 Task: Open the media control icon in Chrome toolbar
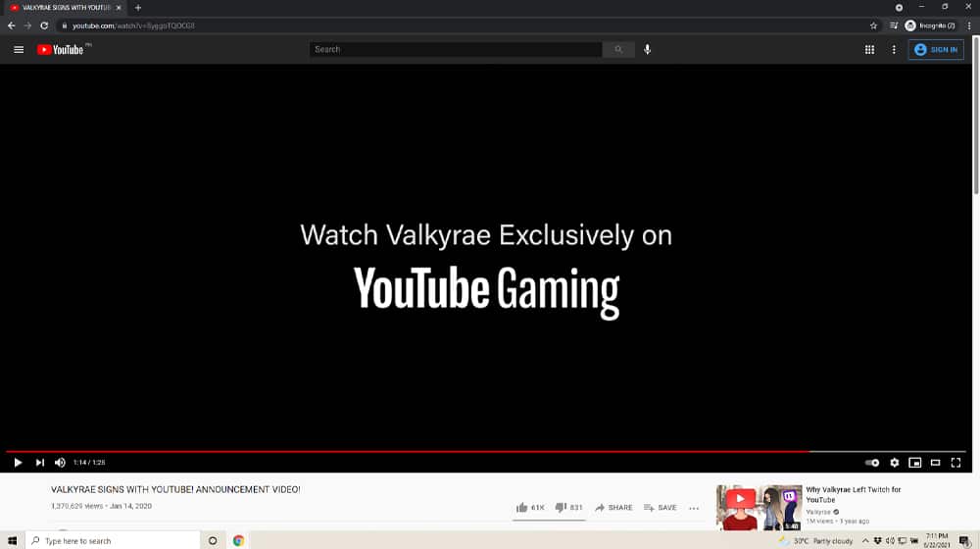(894, 25)
